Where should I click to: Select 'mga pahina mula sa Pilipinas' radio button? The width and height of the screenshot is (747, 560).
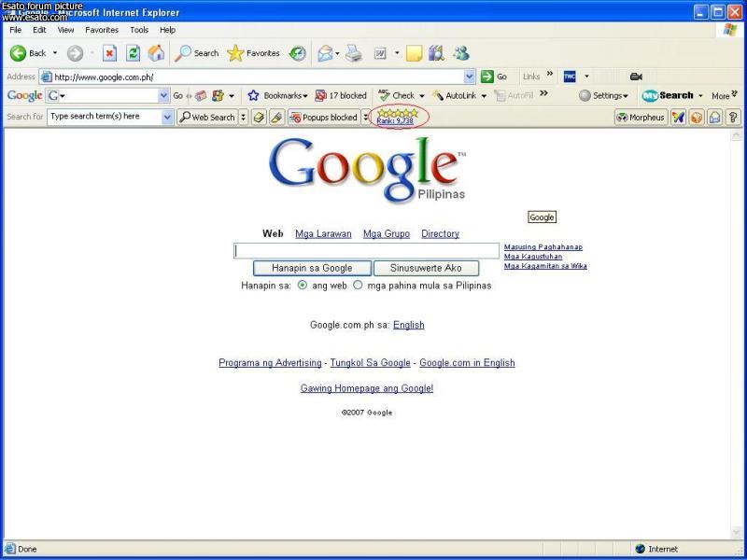(x=358, y=286)
